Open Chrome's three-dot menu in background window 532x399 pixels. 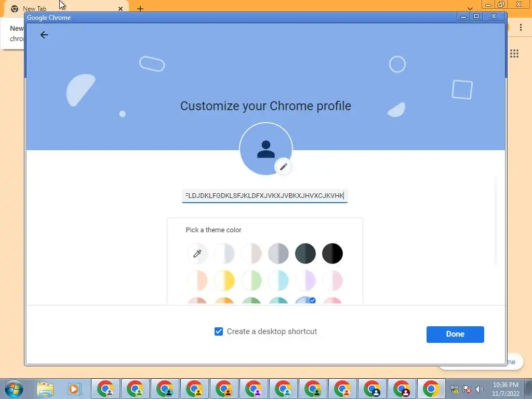point(521,28)
